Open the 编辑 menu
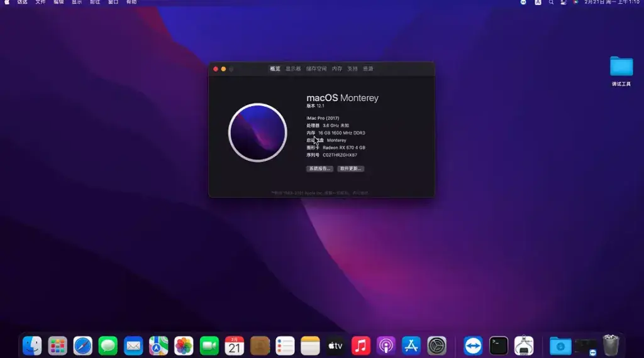 [58, 3]
